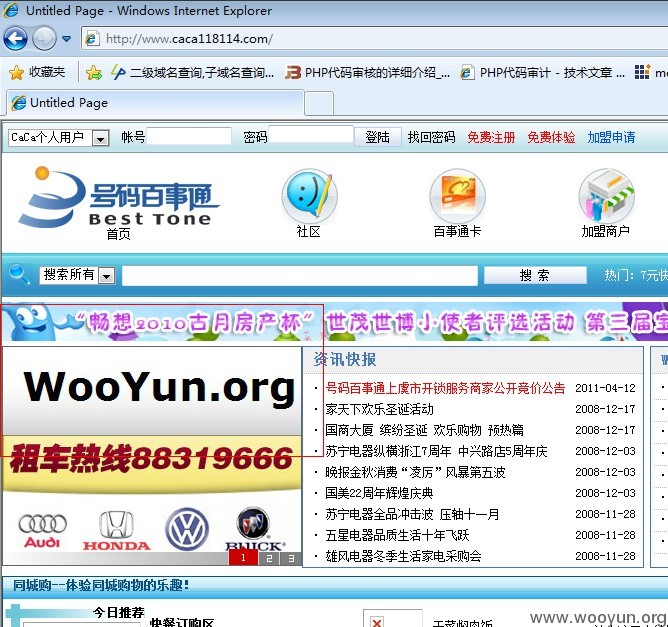The width and height of the screenshot is (668, 627).
Task: Open the 百事通卡 card icon
Action: tap(457, 196)
